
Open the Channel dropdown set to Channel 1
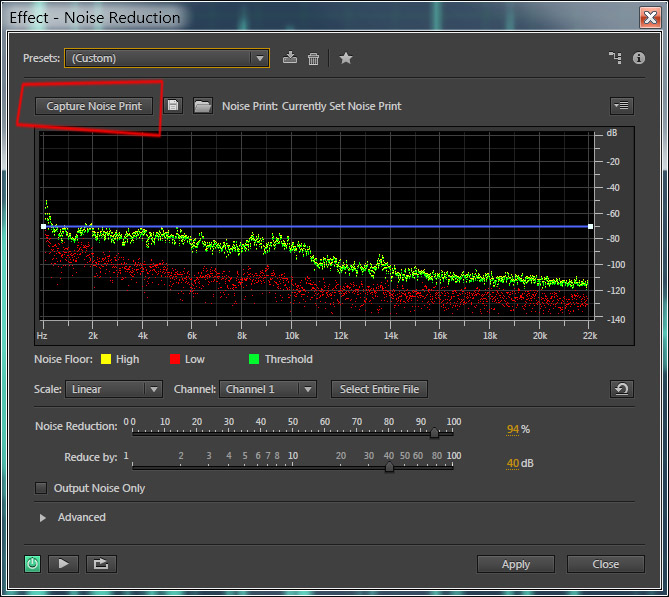(x=268, y=389)
